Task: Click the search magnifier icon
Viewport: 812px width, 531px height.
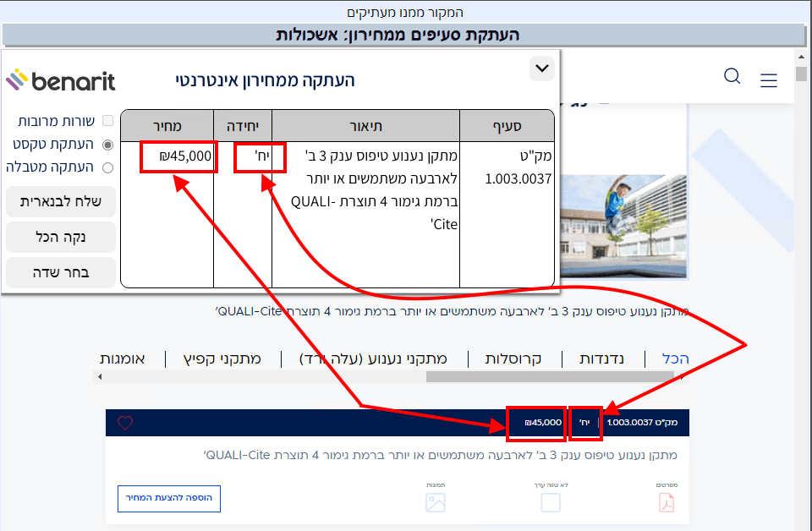Action: tap(732, 77)
